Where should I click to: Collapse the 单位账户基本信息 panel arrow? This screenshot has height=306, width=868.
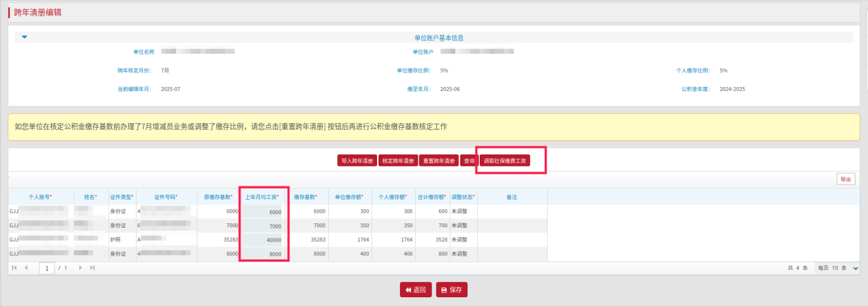(24, 38)
